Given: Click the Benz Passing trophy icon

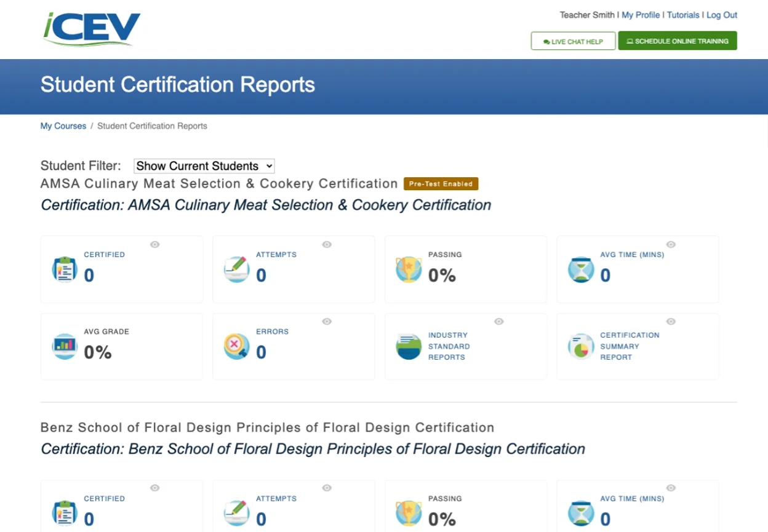Looking at the screenshot, I should pyautogui.click(x=409, y=514).
